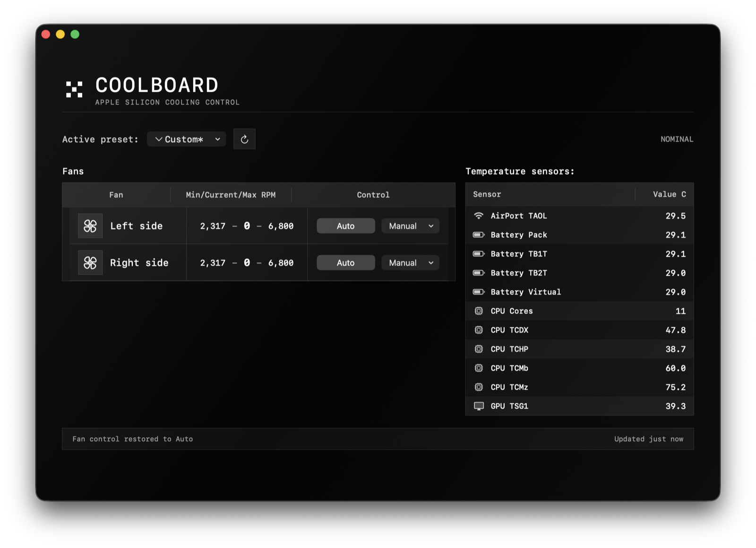This screenshot has width=756, height=548.
Task: Click the CPU TCMz value 75.2
Action: tap(676, 387)
